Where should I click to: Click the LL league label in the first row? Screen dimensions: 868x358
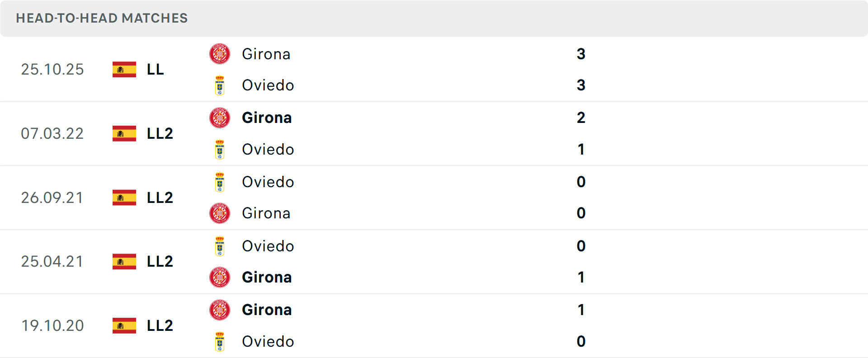point(154,69)
